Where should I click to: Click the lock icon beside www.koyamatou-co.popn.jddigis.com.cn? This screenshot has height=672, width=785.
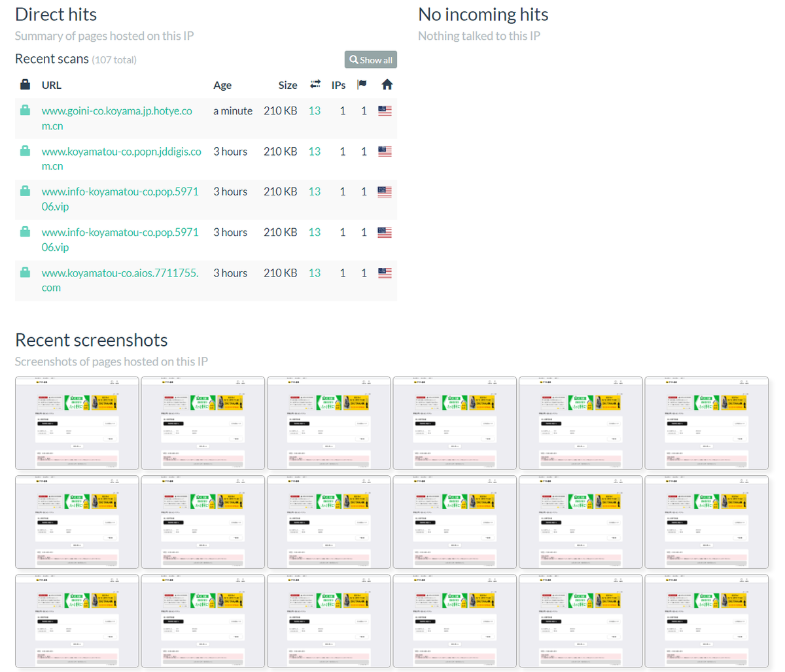coord(25,151)
